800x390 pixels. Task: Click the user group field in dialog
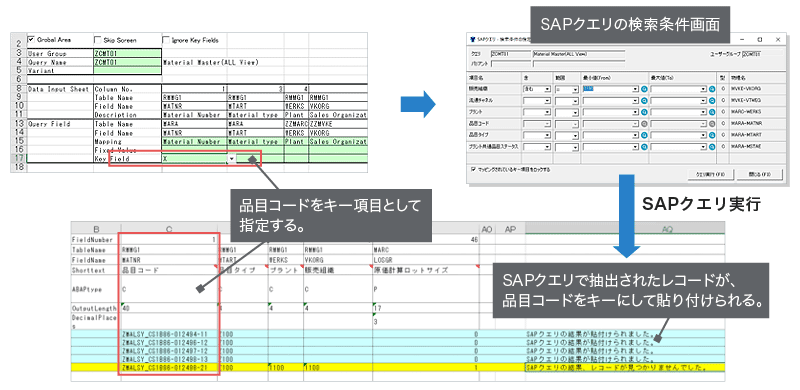click(x=763, y=53)
